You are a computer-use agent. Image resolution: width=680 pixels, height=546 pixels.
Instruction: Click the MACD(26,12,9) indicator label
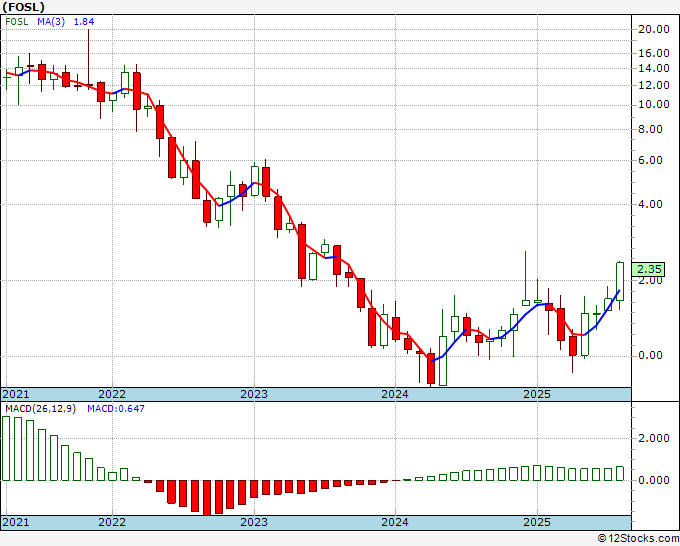tap(40, 409)
